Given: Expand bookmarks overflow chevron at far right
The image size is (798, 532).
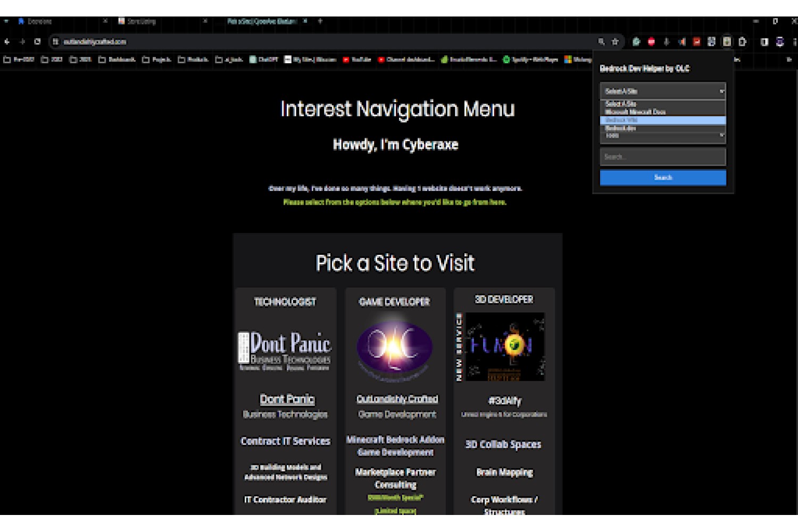Looking at the screenshot, I should (788, 60).
